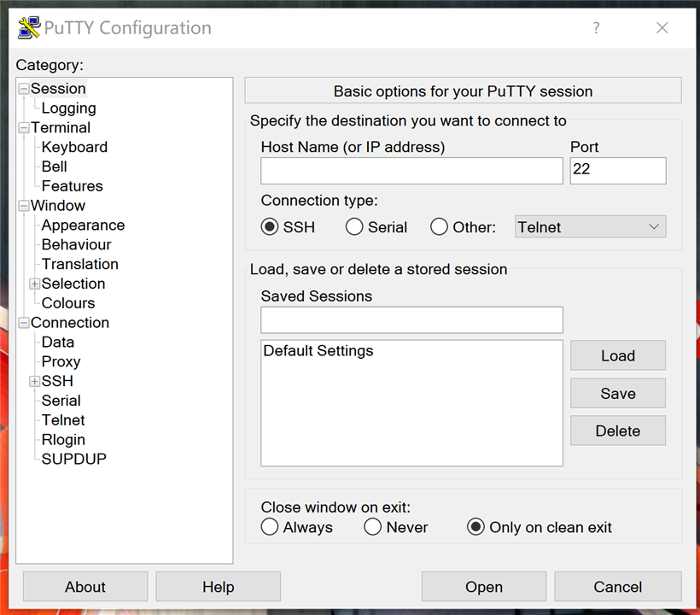The image size is (700, 615).
Task: Choose the Other connection type option
Action: [x=440, y=227]
